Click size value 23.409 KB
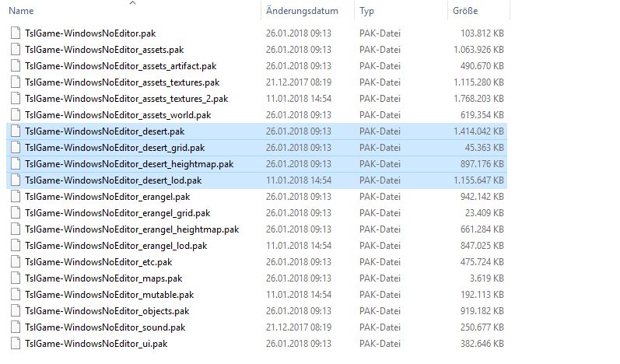This screenshot has width=620, height=364. (x=485, y=213)
